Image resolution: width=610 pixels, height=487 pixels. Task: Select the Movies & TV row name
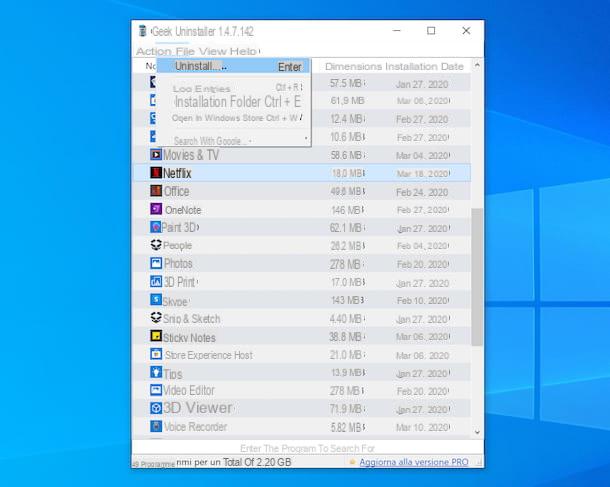(x=191, y=155)
